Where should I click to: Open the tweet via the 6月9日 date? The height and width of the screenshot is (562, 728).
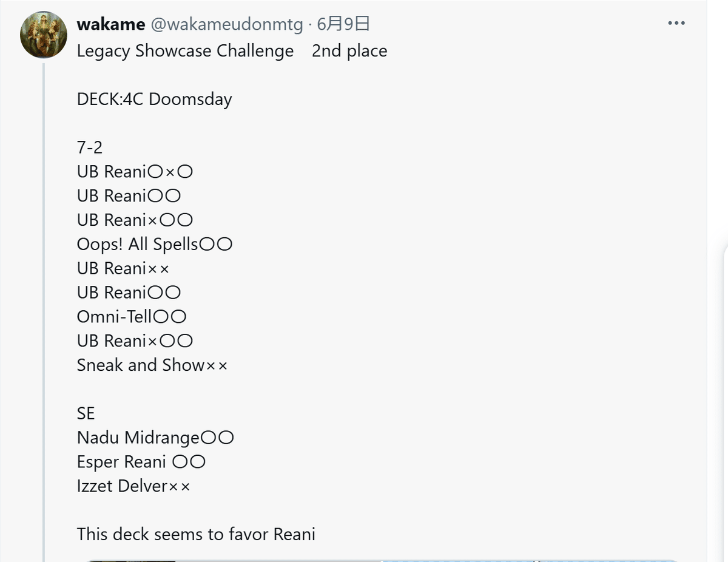343,24
